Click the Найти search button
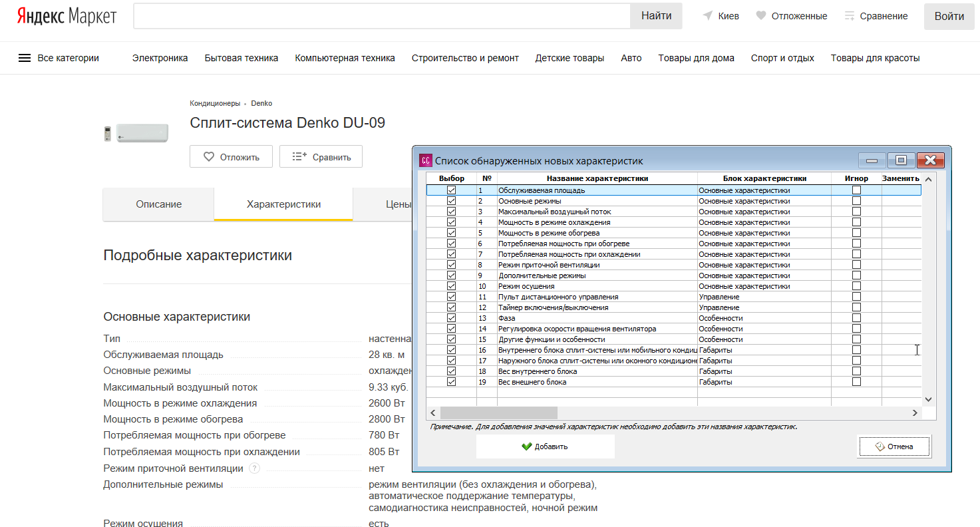 (x=656, y=16)
